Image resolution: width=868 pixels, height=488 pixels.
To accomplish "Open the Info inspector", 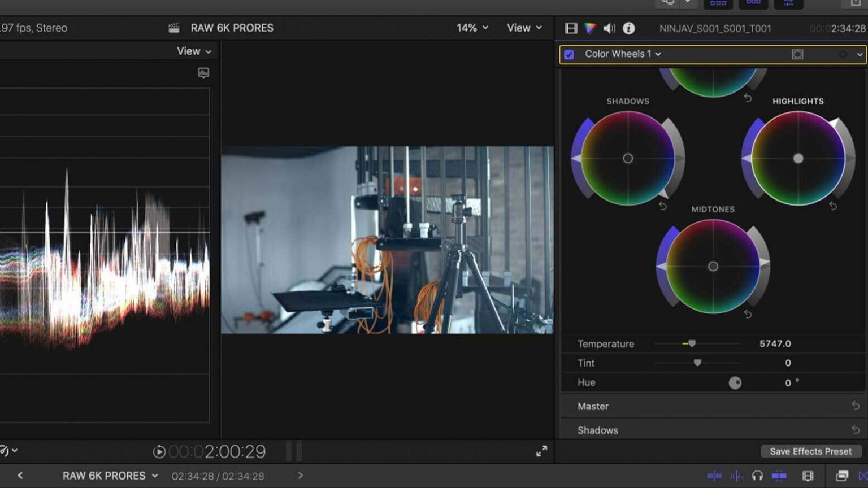I will tap(628, 28).
